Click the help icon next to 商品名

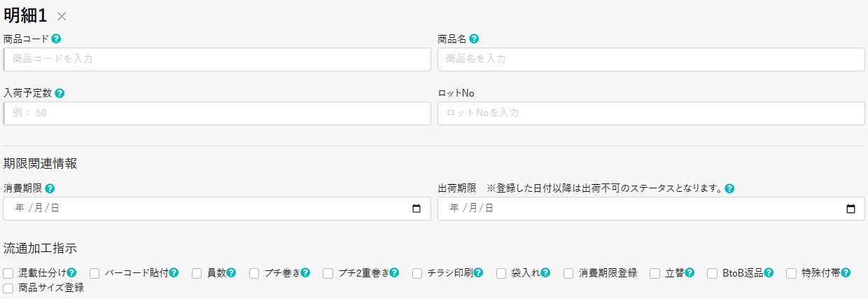[x=474, y=39]
